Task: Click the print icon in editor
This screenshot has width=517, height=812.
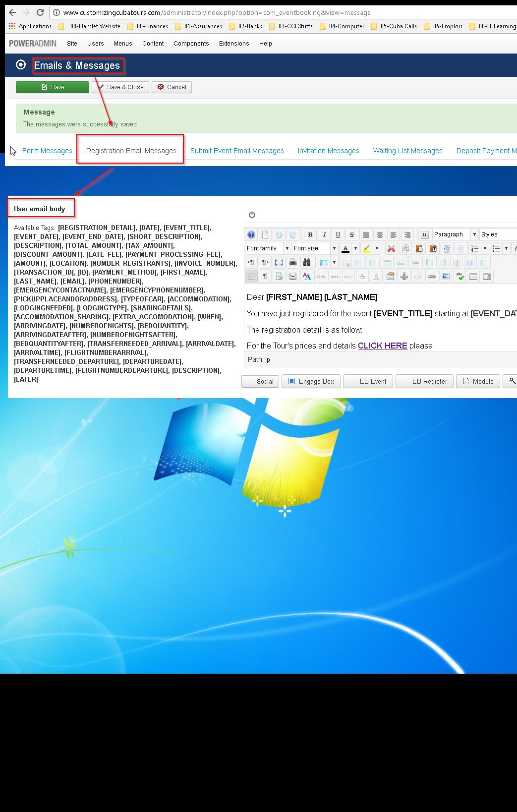Action: (x=293, y=263)
